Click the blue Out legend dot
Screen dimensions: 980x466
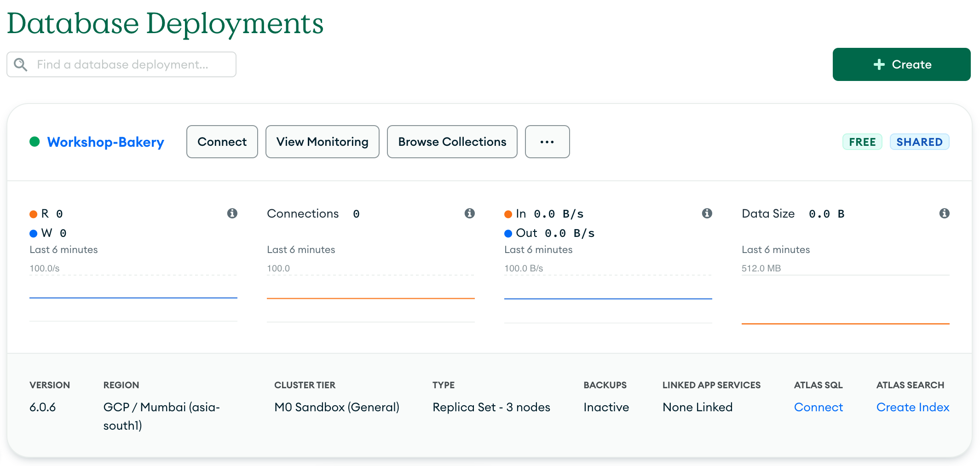pyautogui.click(x=508, y=234)
